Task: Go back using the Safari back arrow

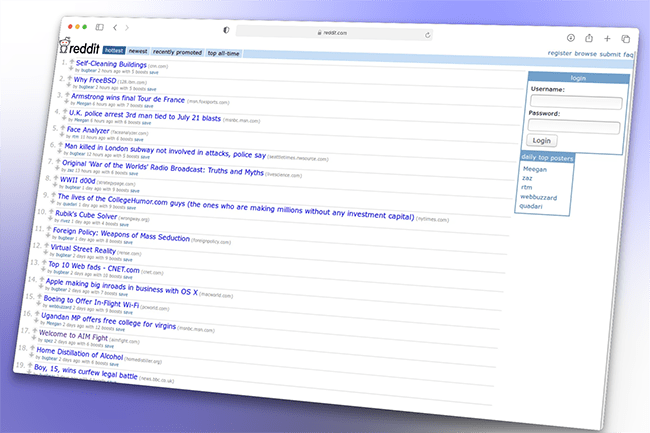Action: 115,27
